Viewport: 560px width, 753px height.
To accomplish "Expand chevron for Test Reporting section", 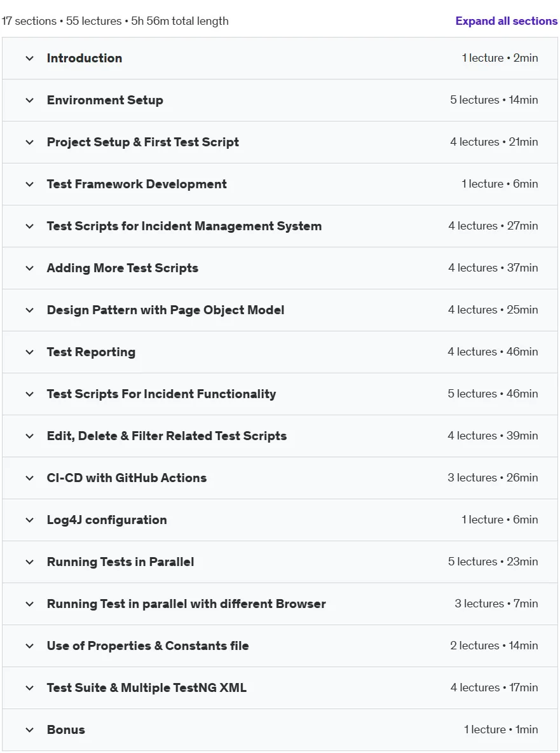I will click(29, 352).
